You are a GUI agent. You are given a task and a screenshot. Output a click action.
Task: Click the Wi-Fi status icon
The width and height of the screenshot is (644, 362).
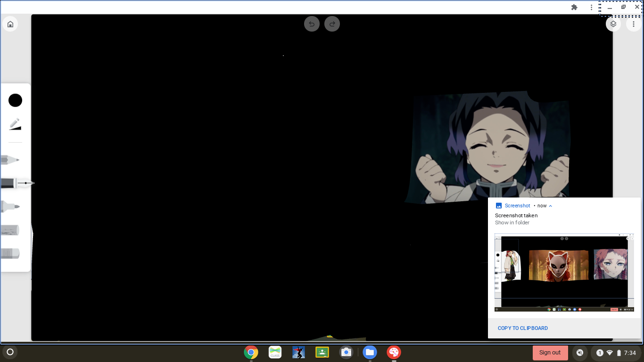click(610, 353)
